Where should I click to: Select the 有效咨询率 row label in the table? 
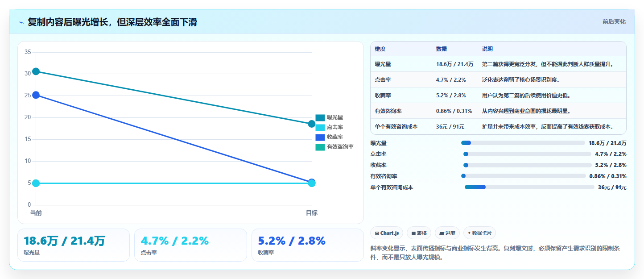point(388,111)
